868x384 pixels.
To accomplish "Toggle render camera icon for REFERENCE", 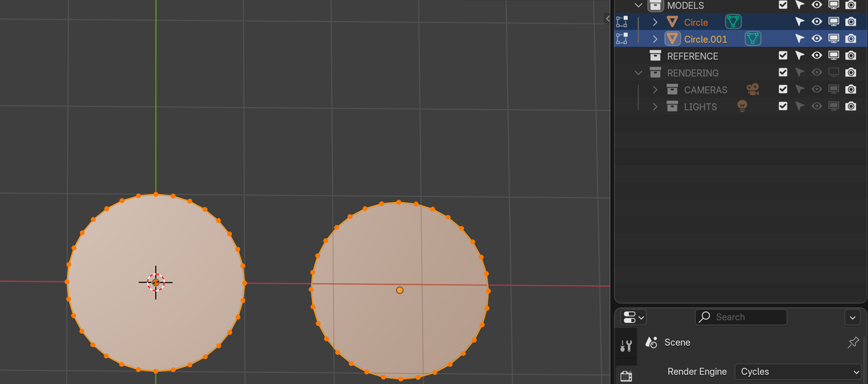I will [850, 56].
